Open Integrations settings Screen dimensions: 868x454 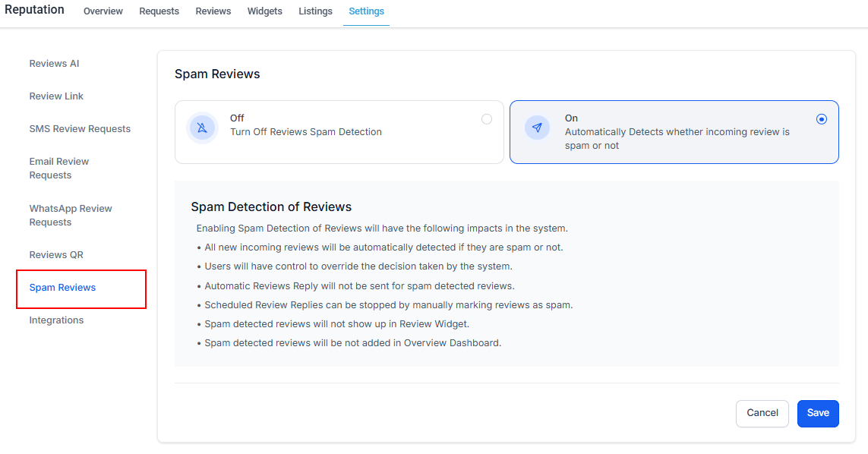(x=56, y=320)
